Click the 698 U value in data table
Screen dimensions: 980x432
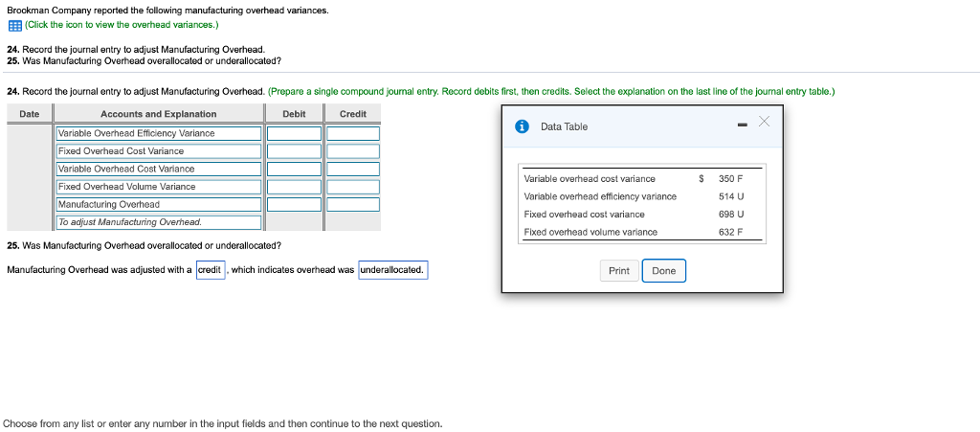pyautogui.click(x=731, y=215)
